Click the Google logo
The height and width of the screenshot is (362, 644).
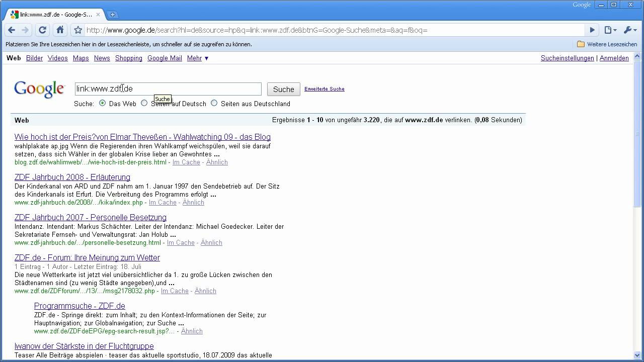coord(39,89)
